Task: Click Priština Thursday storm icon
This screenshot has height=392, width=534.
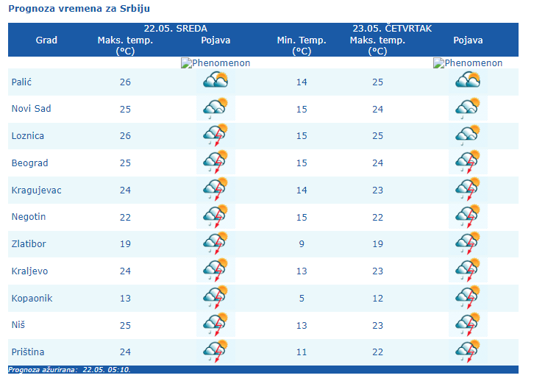Action: [x=468, y=351]
